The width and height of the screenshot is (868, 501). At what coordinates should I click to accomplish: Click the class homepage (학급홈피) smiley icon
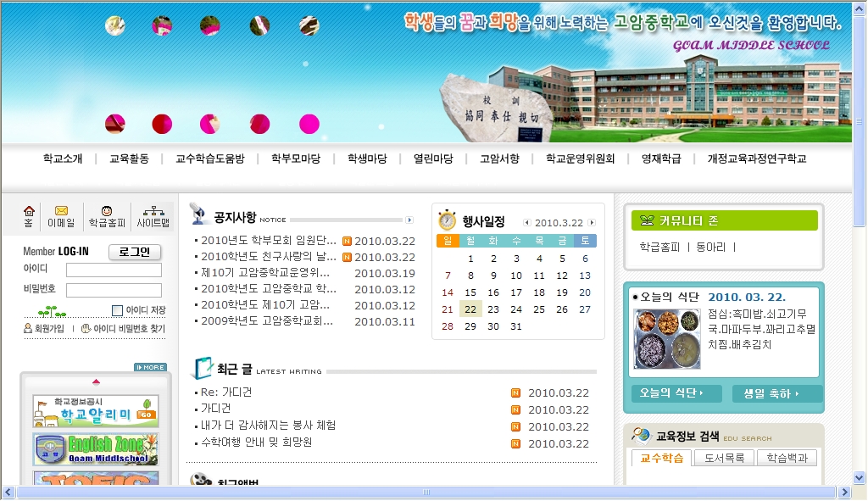(x=107, y=211)
